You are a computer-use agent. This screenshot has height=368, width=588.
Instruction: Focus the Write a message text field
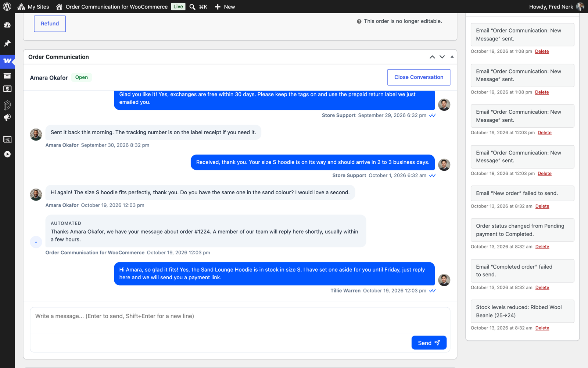[x=240, y=320]
